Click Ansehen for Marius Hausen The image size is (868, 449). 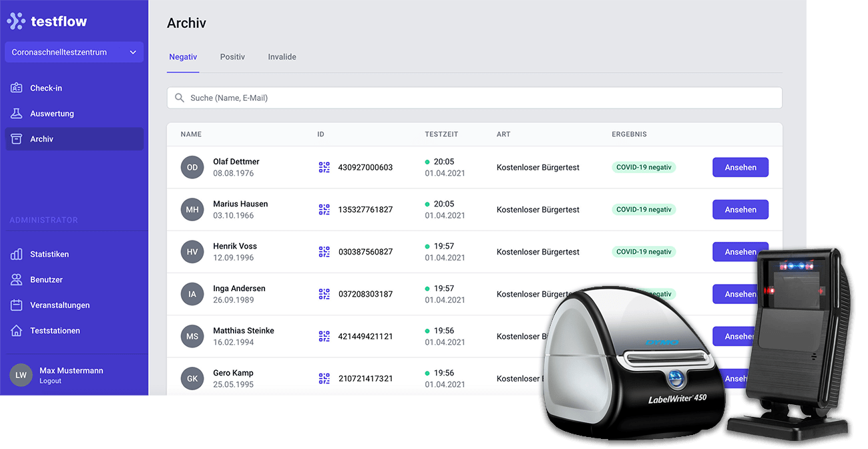(x=740, y=210)
